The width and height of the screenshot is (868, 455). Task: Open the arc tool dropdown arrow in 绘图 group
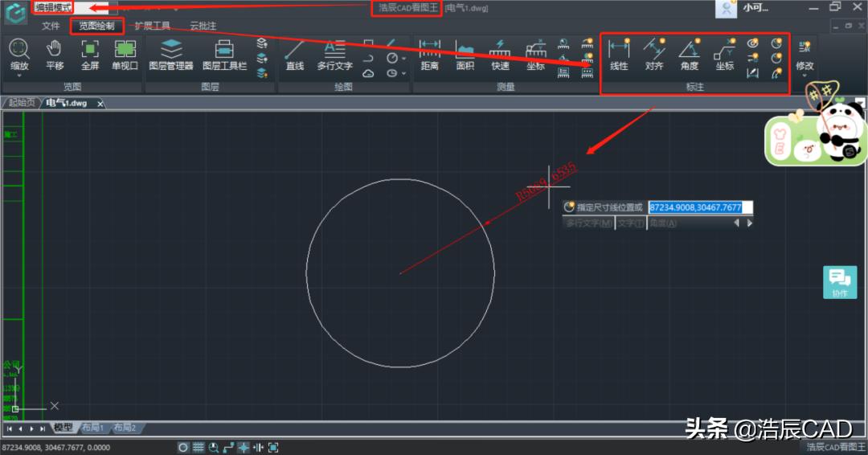coord(403,73)
